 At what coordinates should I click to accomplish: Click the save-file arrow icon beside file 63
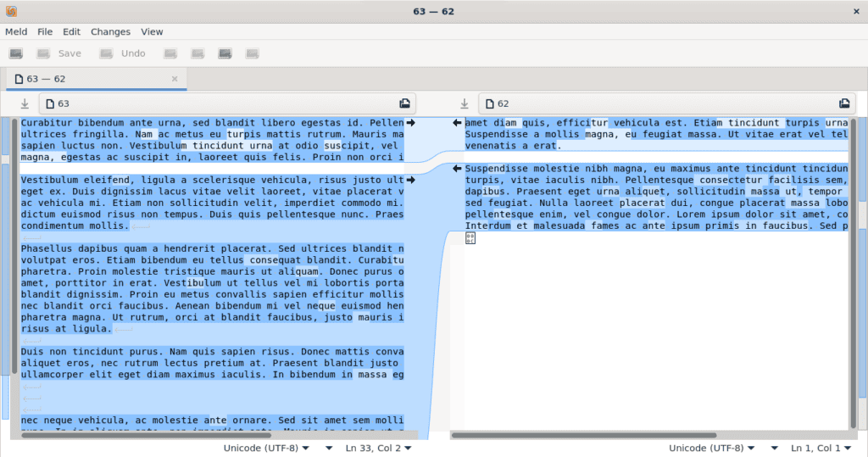(25, 103)
